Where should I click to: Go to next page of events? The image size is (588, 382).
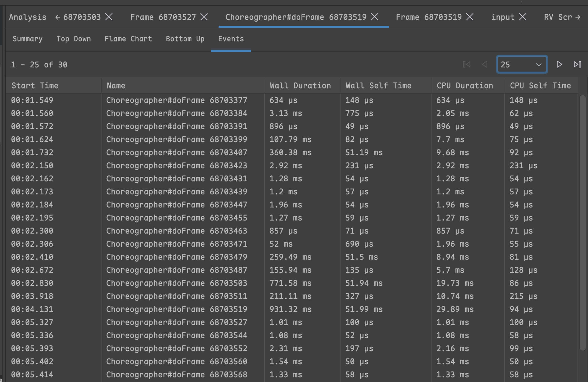tap(559, 65)
